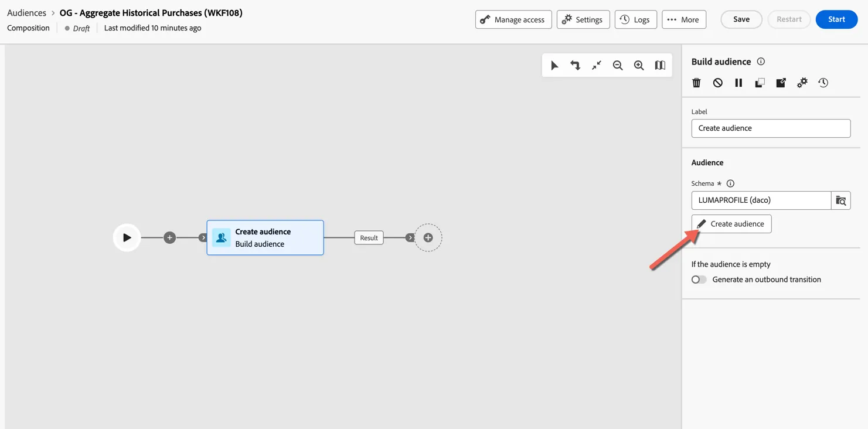Click the Schema field LUMAPROFILE (daco)
The image size is (868, 429).
(761, 200)
